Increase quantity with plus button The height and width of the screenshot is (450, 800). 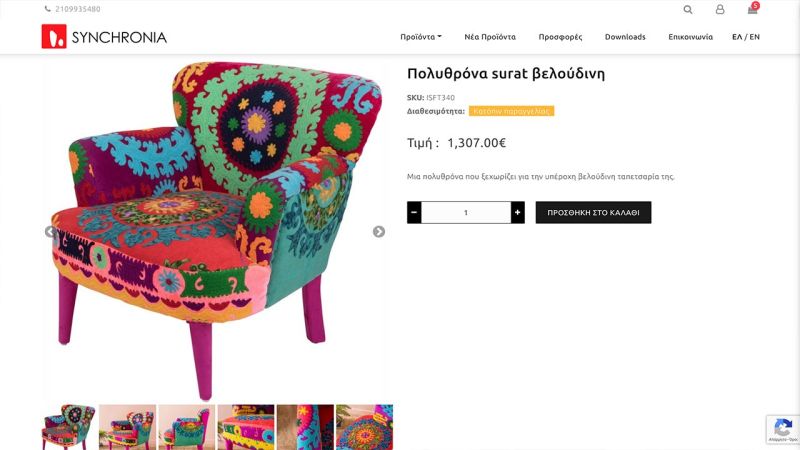(x=517, y=212)
